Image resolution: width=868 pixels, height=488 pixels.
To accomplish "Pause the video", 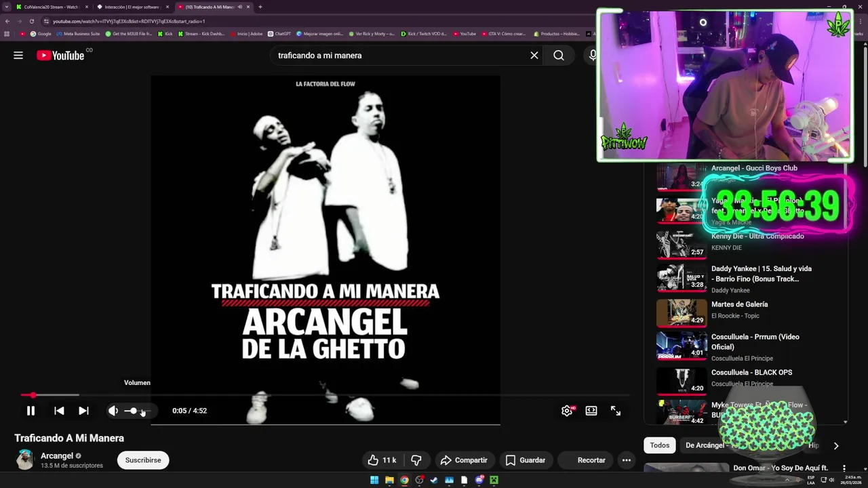I will coord(31,411).
